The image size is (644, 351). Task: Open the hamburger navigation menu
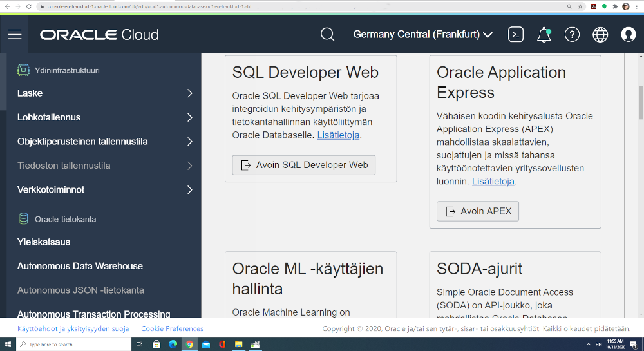click(15, 35)
